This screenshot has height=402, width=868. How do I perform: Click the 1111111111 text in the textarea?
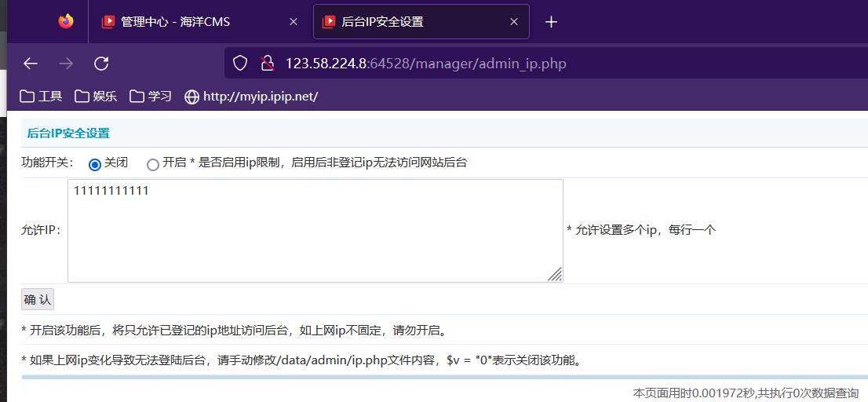(111, 192)
